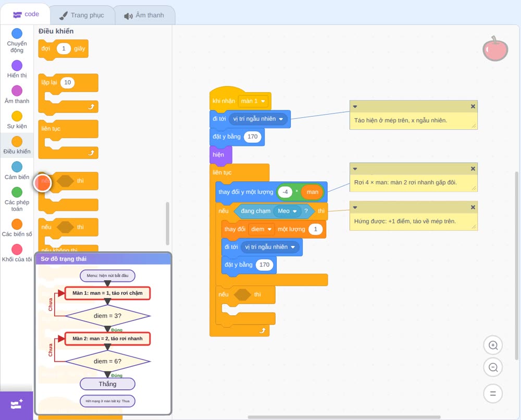Open the Sự kiện block category
Screen dimensions: 521x420
[x=17, y=120]
